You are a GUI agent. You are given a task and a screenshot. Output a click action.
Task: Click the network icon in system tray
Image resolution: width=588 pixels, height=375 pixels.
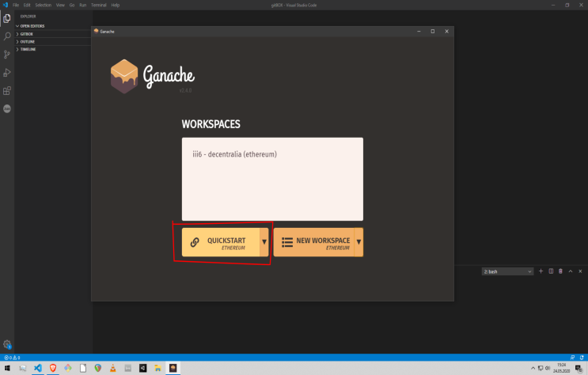541,368
